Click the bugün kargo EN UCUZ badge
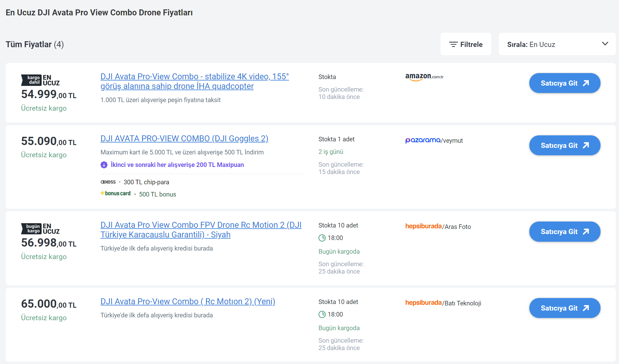 [x=40, y=229]
